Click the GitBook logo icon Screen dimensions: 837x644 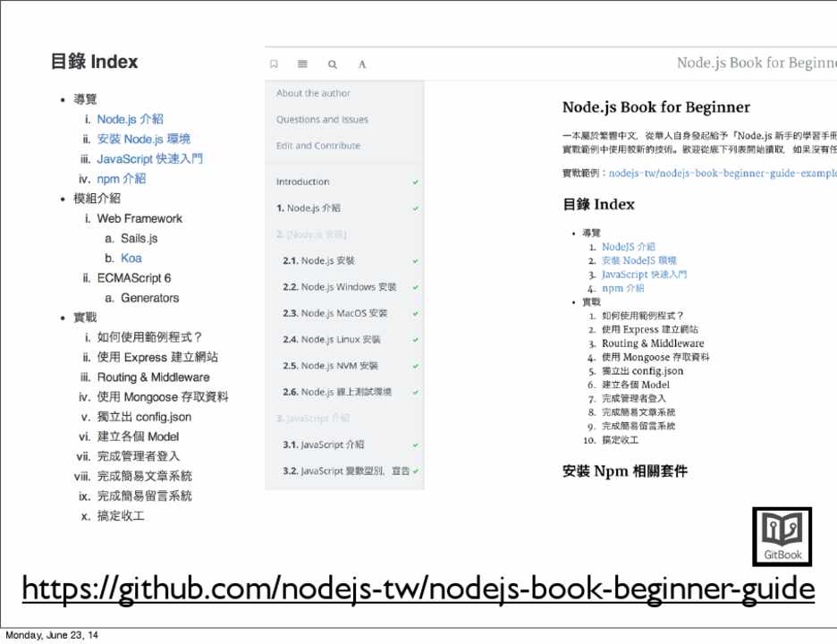(782, 537)
